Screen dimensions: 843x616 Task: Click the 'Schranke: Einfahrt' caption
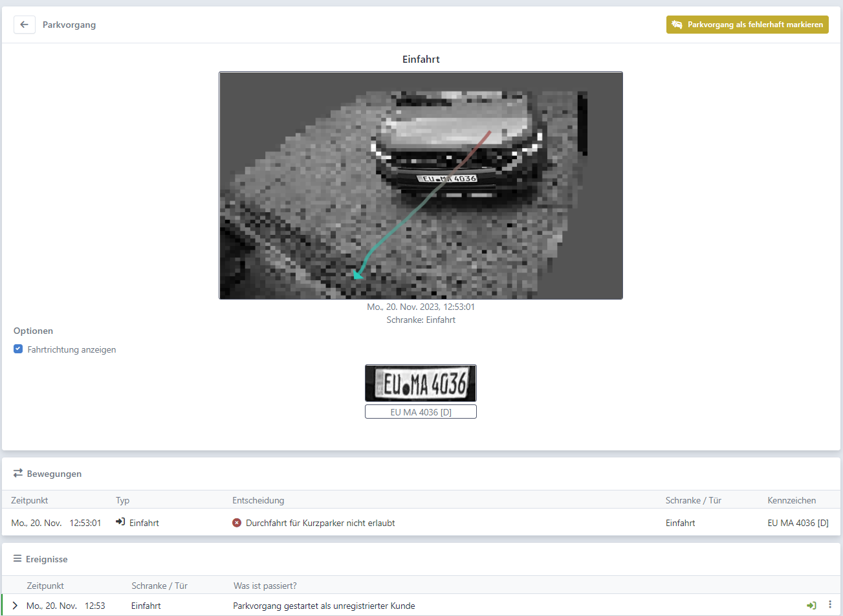421,320
